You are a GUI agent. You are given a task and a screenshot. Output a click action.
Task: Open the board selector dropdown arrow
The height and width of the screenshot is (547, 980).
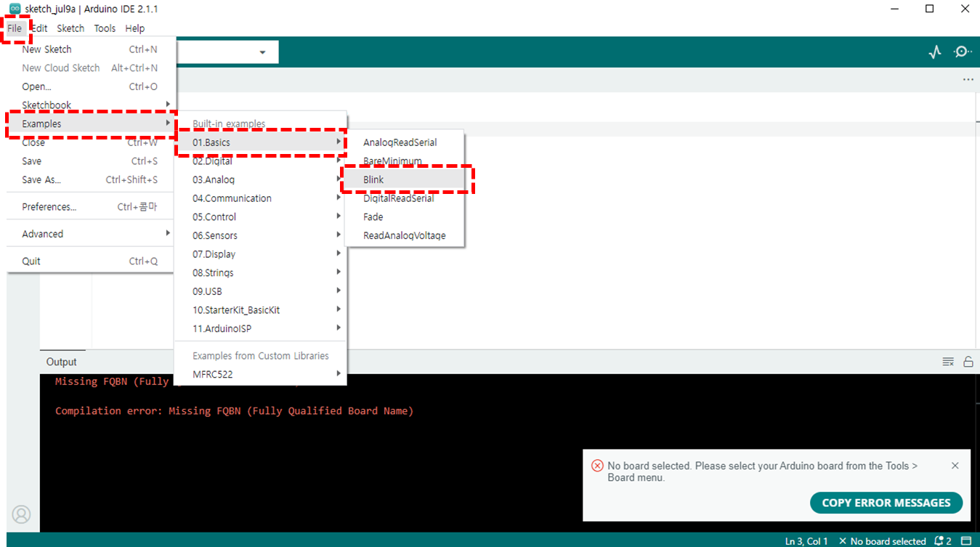click(x=262, y=52)
